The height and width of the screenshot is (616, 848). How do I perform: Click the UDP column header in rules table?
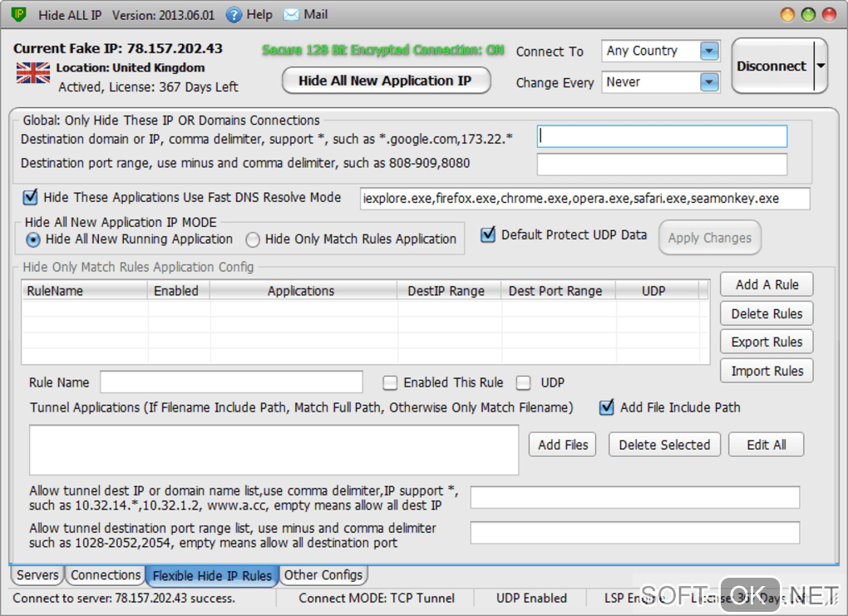[x=657, y=291]
